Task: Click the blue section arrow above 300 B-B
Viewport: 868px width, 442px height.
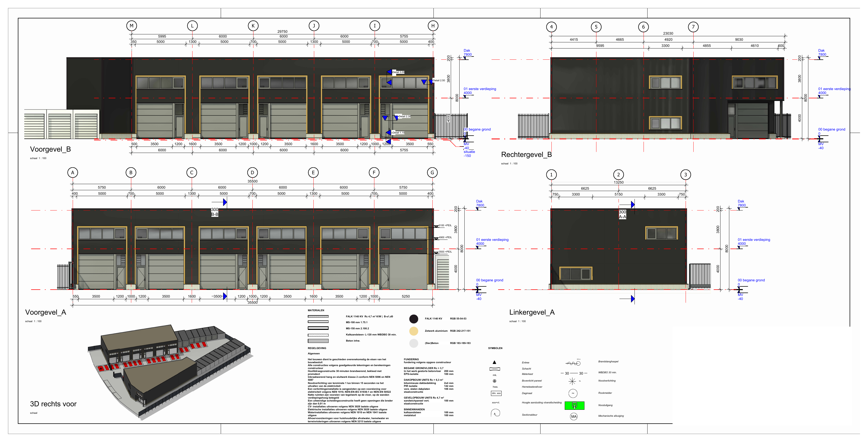Action: [225, 202]
